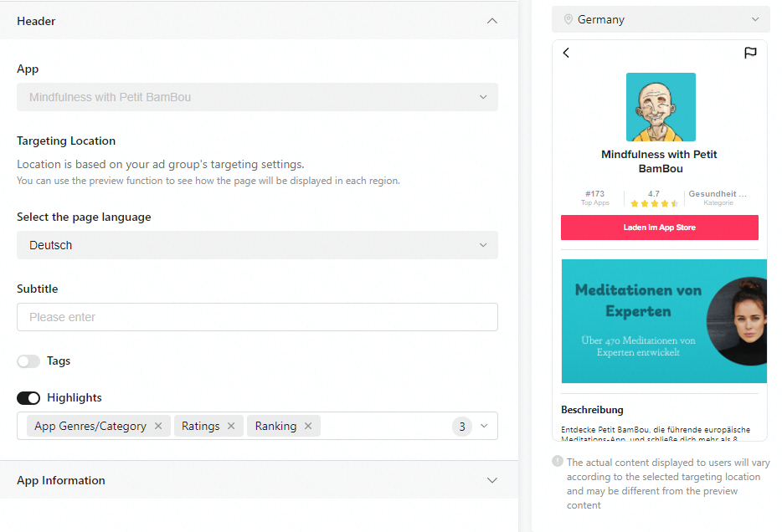782x532 pixels.
Task: Click the Mindfulness with Petit BamBou title
Action: click(x=659, y=161)
